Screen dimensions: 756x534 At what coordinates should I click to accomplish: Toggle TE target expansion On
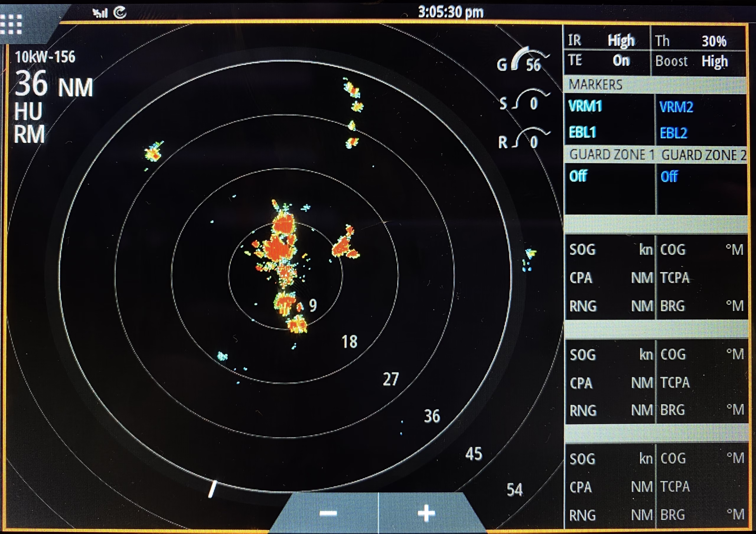[x=607, y=61]
